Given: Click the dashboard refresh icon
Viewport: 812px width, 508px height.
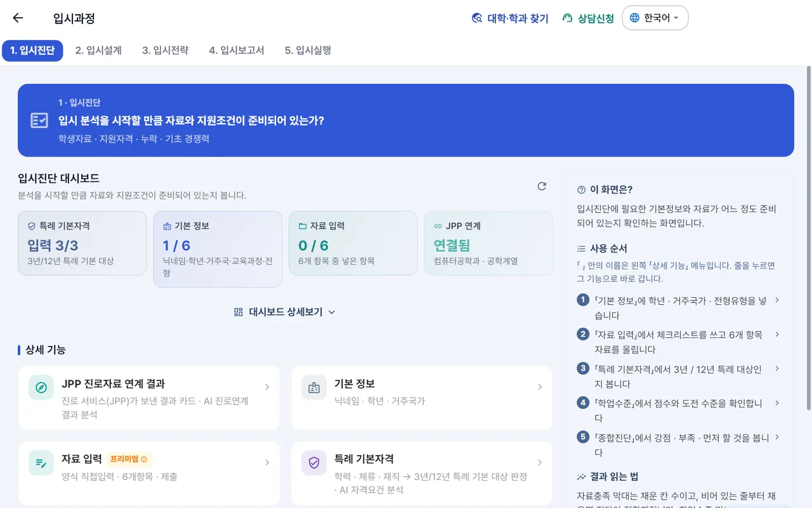Looking at the screenshot, I should 542,186.
